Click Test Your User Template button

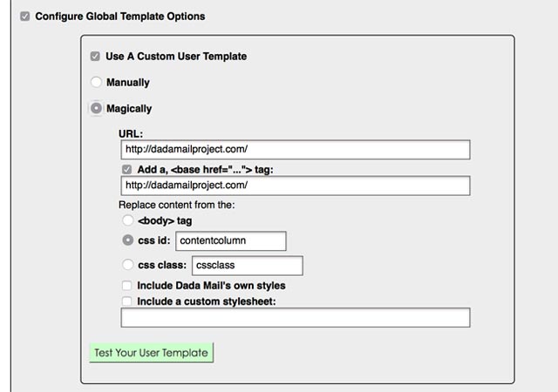click(x=151, y=353)
